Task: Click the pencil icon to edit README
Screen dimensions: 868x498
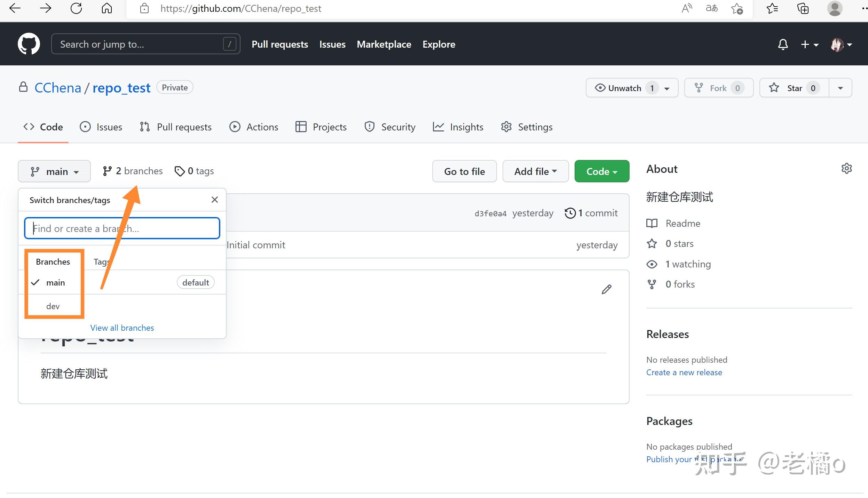Action: click(x=606, y=289)
